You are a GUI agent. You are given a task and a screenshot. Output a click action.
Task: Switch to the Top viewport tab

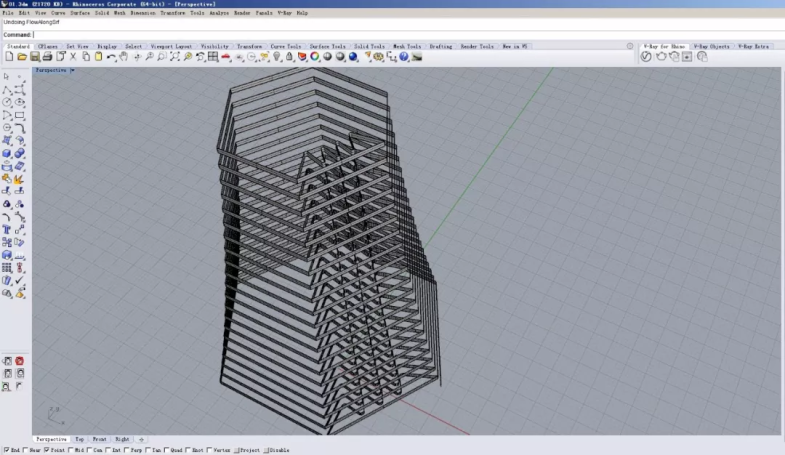(x=80, y=439)
